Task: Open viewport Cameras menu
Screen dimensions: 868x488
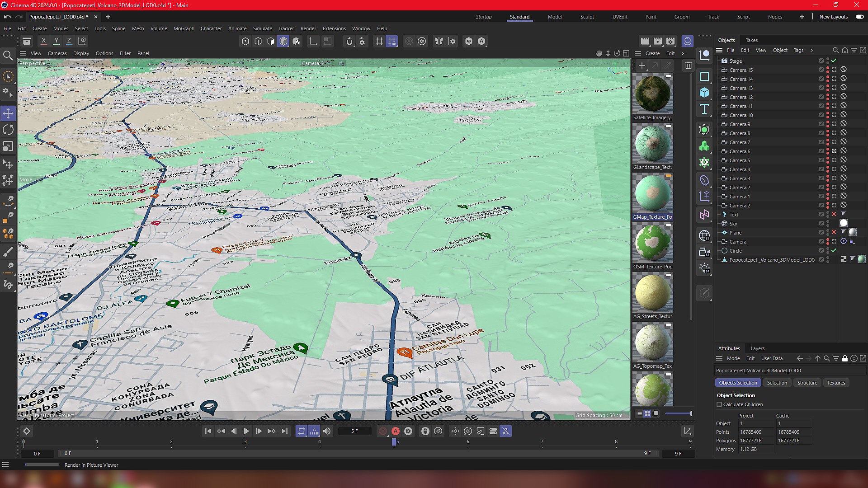Action: click(x=57, y=53)
